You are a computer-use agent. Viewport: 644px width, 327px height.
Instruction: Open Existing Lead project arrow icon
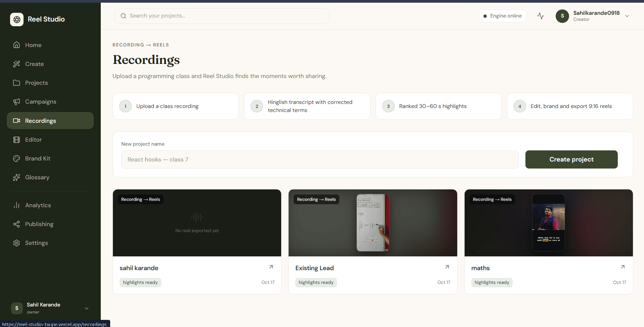coord(447,267)
